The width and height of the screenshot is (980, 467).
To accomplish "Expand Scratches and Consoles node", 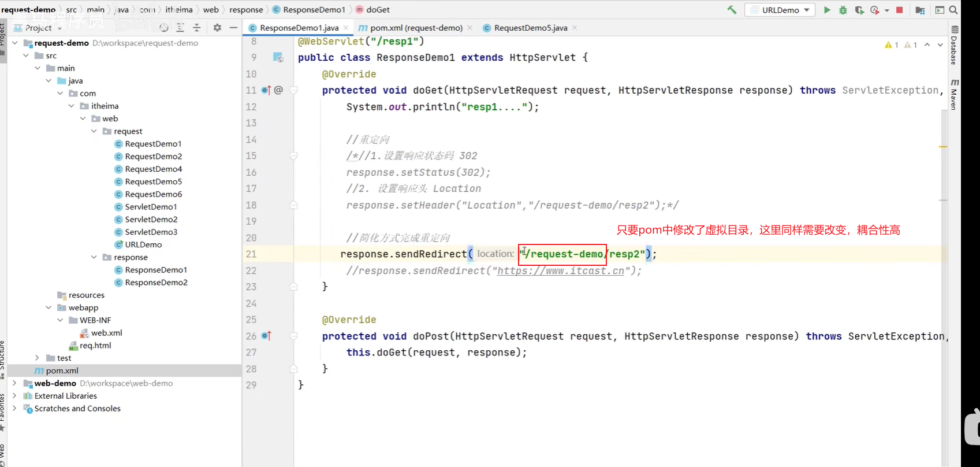I will (x=15, y=408).
